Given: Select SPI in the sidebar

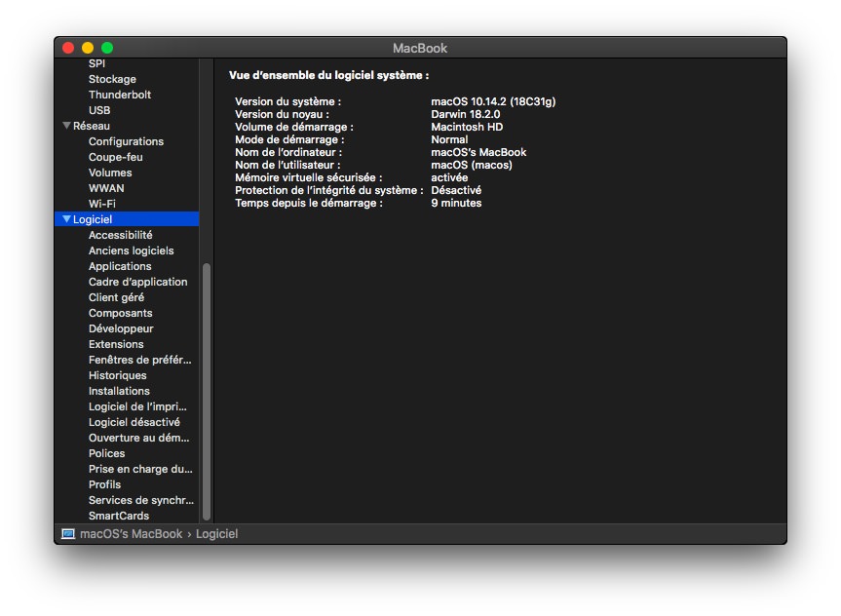Looking at the screenshot, I should tap(96, 63).
